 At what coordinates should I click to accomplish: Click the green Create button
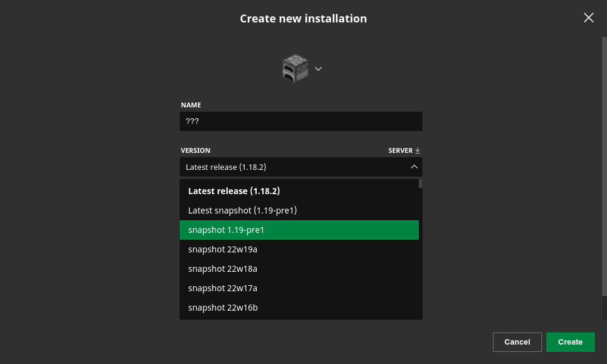tap(570, 342)
